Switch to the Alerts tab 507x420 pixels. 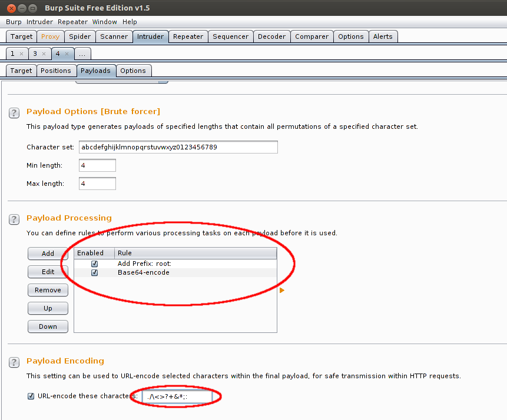tap(383, 36)
